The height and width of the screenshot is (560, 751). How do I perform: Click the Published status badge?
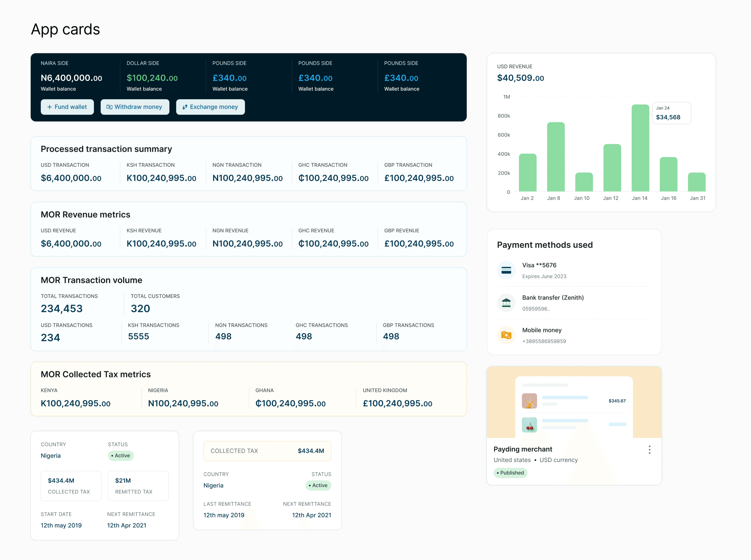click(x=510, y=473)
